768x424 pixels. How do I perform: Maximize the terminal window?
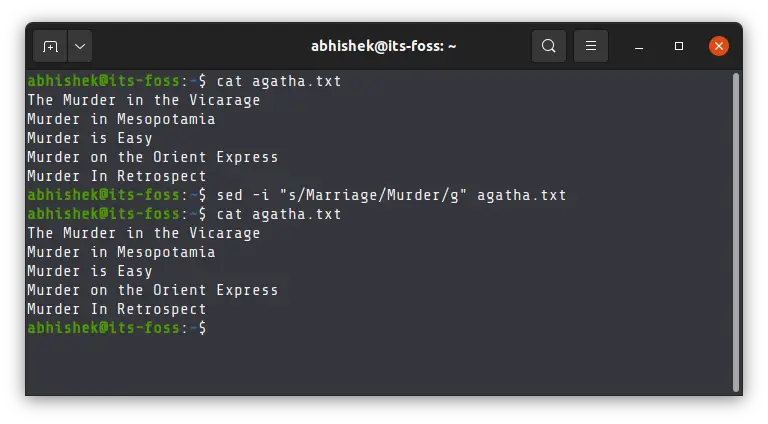point(679,46)
